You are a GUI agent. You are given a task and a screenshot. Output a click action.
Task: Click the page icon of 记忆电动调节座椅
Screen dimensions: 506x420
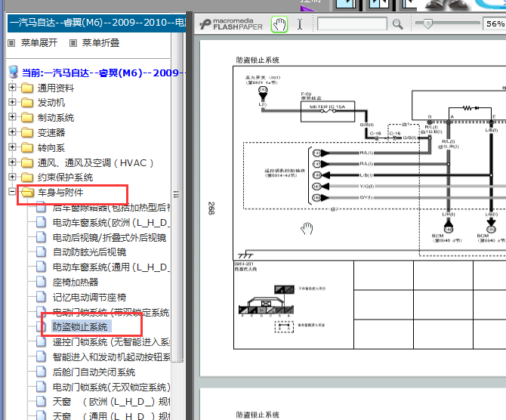click(41, 296)
